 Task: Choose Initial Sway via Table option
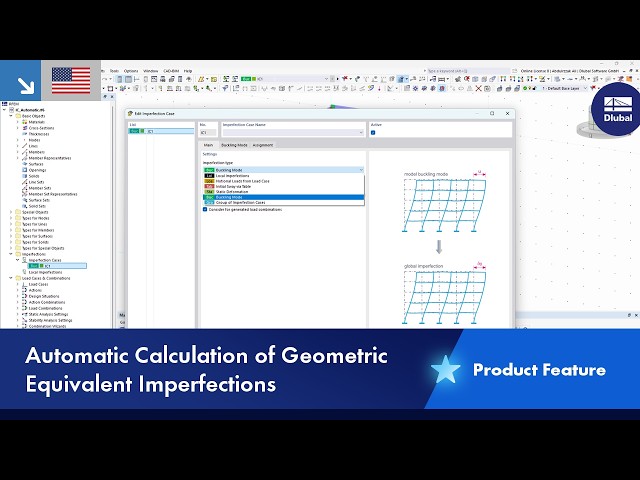point(283,186)
